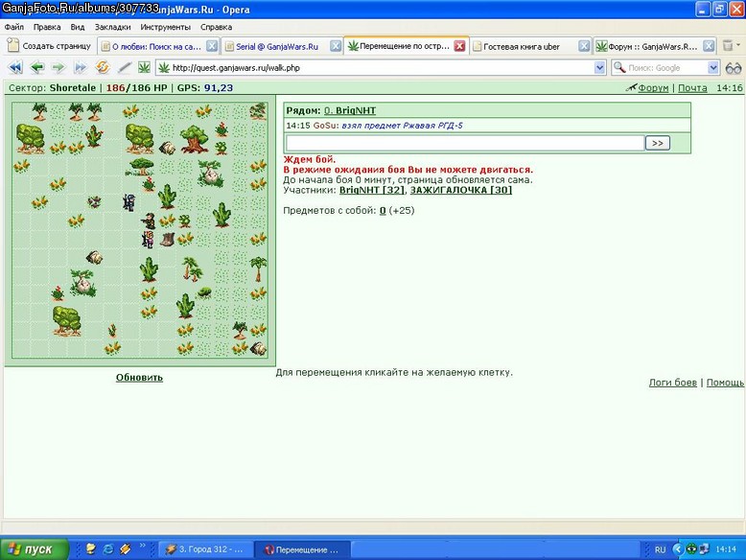Open the Почта link in header

692,88
